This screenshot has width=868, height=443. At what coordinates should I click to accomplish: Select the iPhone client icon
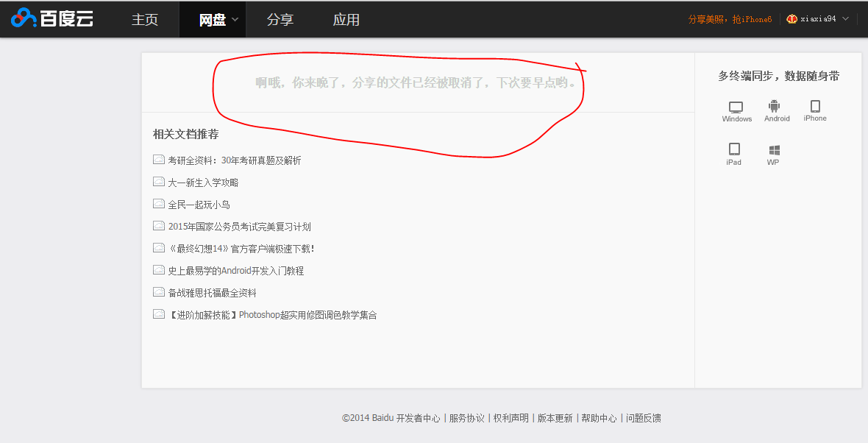coord(815,107)
